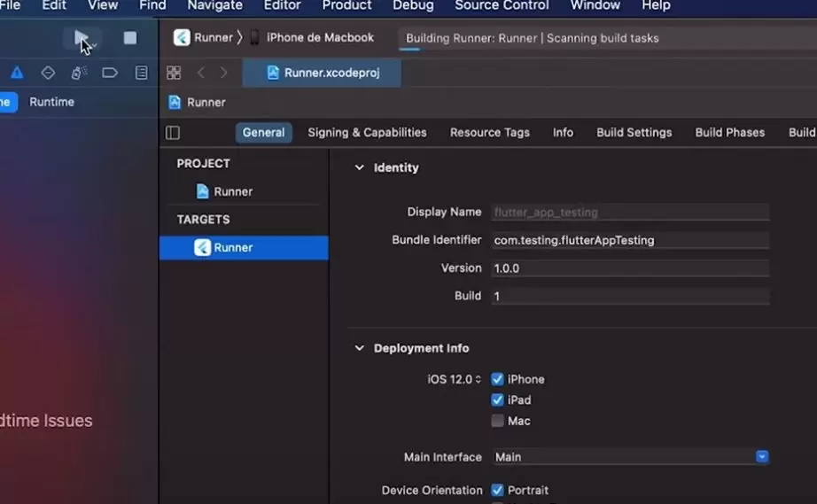Image resolution: width=817 pixels, height=504 pixels.
Task: Open the Window menu
Action: point(595,5)
